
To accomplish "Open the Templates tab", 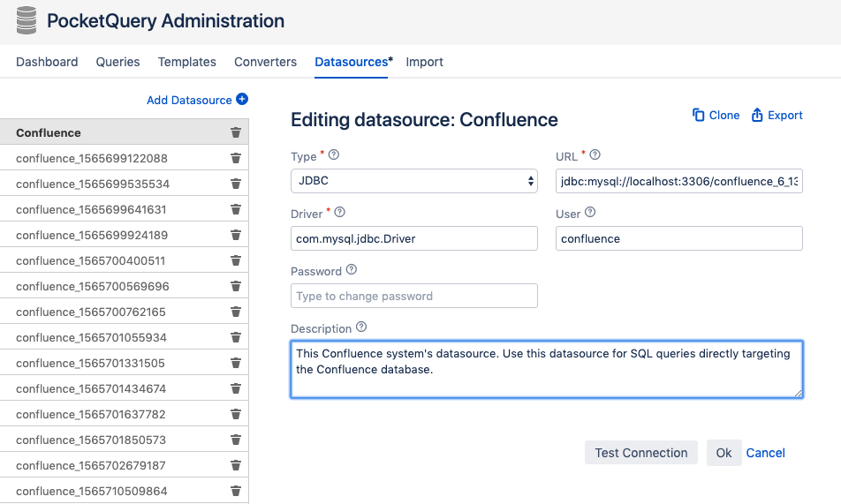I will 187,62.
